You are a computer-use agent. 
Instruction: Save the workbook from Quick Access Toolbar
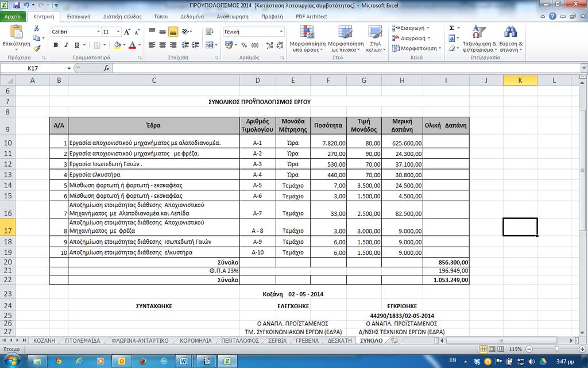tap(17, 5)
